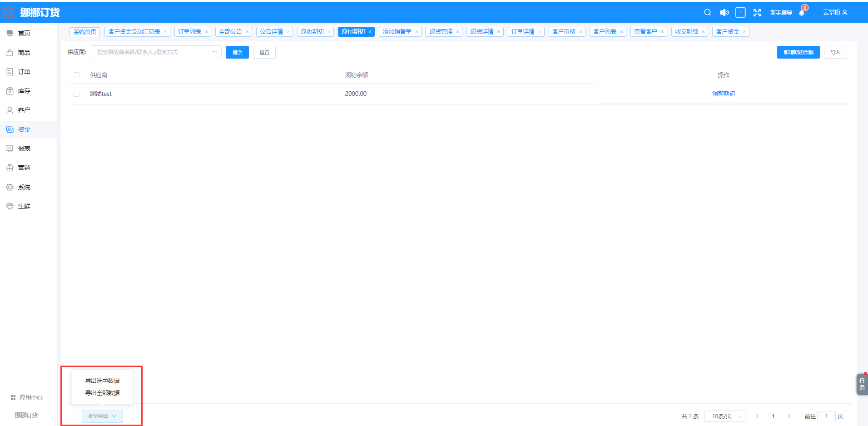Screen dimensions: 868x426
Task: Click the page number jump input field
Action: click(826, 416)
